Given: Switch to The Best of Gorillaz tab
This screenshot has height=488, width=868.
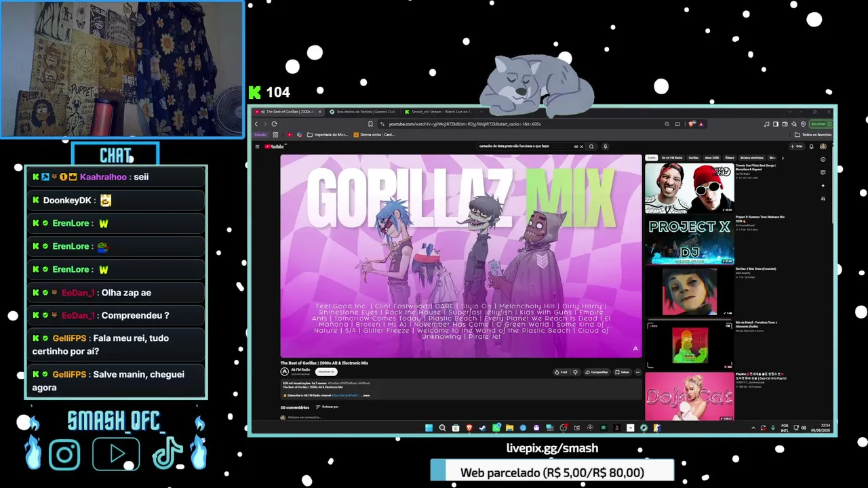Looking at the screenshot, I should pos(287,112).
